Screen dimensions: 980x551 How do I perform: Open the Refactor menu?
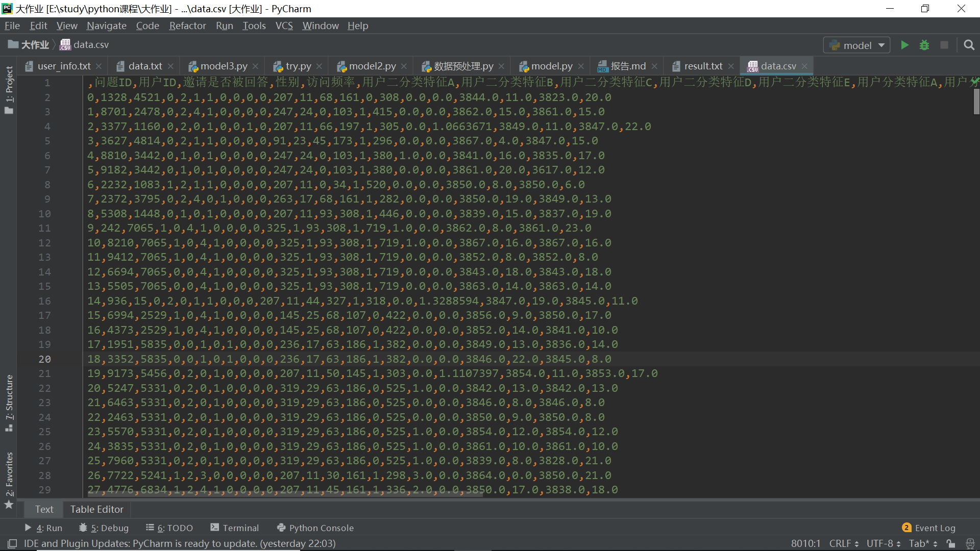187,26
